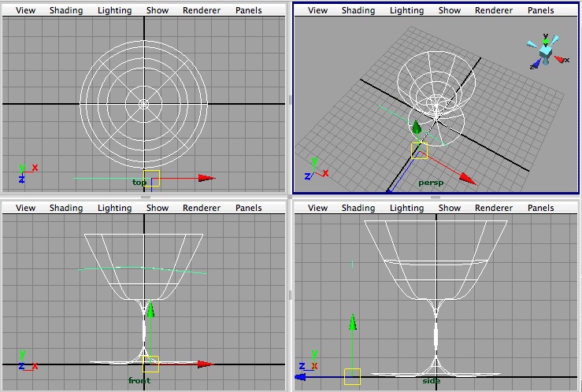Open the Shading menu in the side view panel
This screenshot has width=582, height=392.
coord(358,208)
